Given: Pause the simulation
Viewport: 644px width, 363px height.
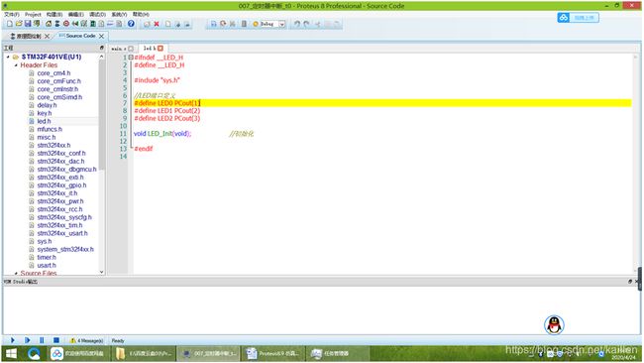Looking at the screenshot, I should (x=42, y=340).
